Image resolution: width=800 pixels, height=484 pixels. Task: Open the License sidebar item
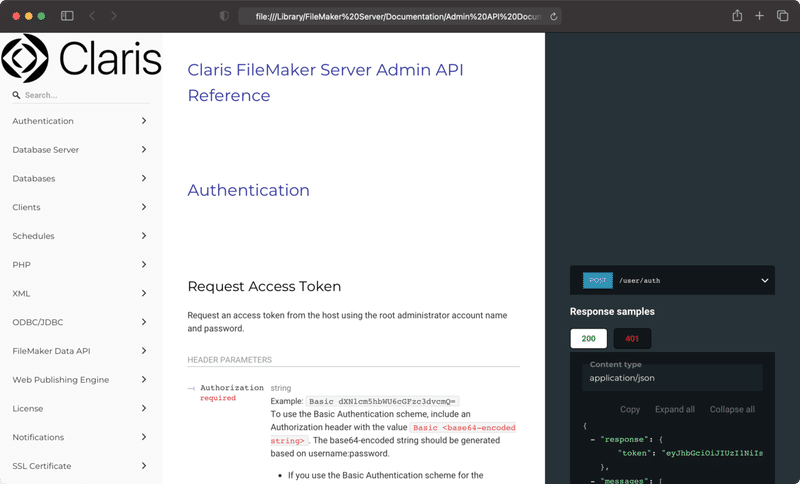[x=28, y=409]
